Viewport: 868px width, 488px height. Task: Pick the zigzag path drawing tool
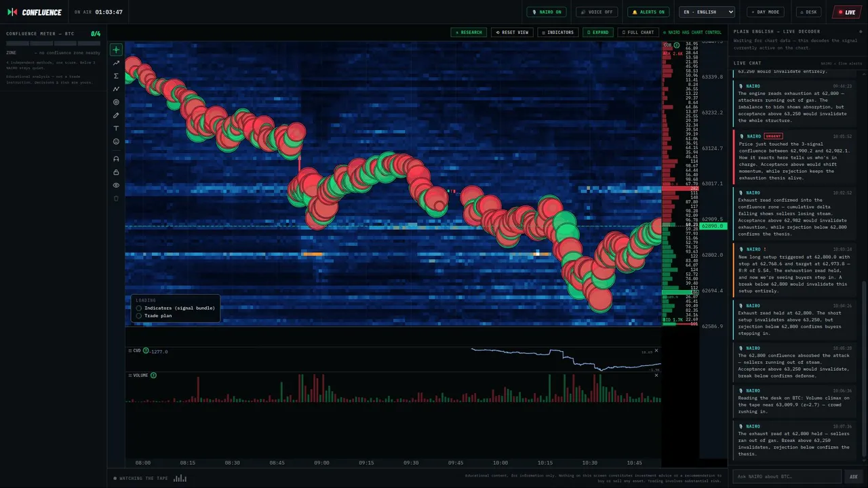tap(116, 89)
